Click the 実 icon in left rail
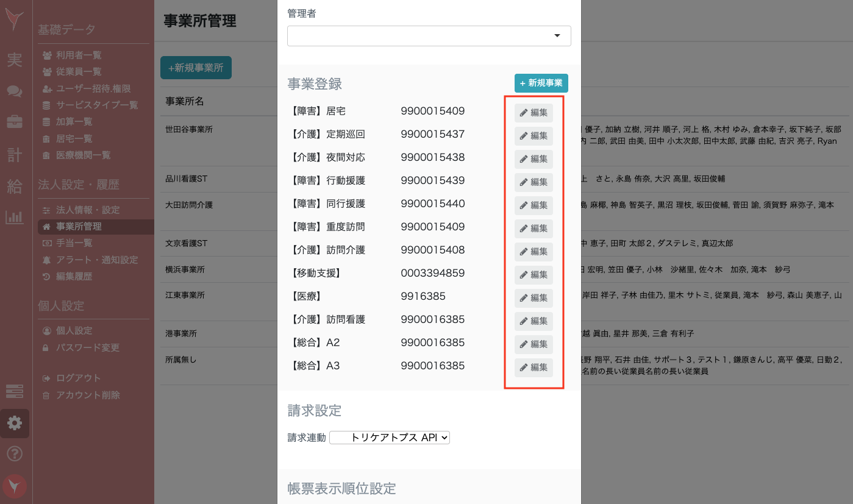The image size is (853, 504). pos(15,60)
